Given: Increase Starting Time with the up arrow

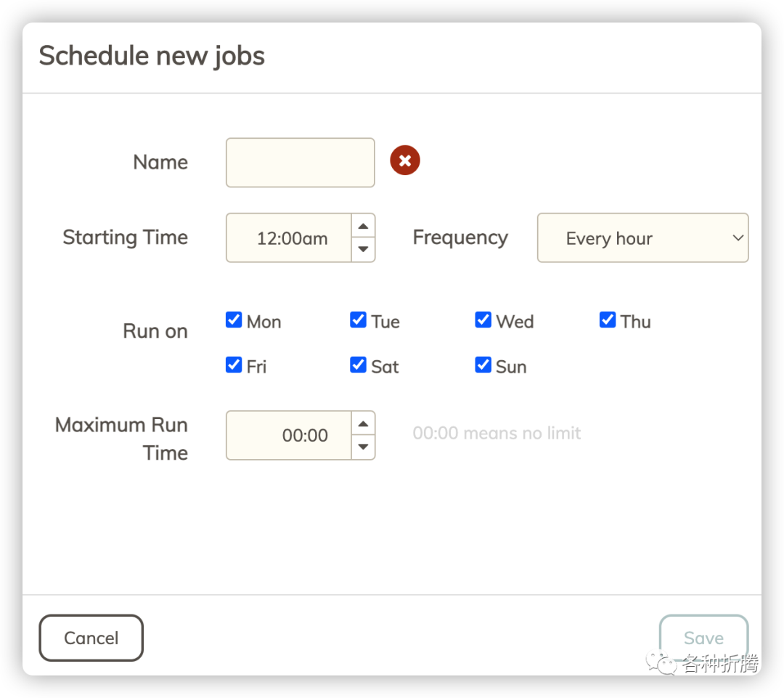Looking at the screenshot, I should coord(363,226).
